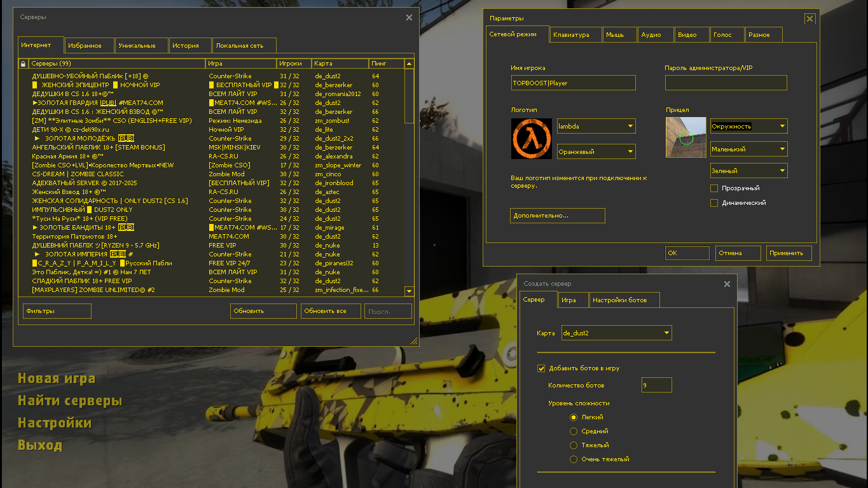868x488 pixels.
Task: Open the Оранжевый color dropdown
Action: (596, 151)
